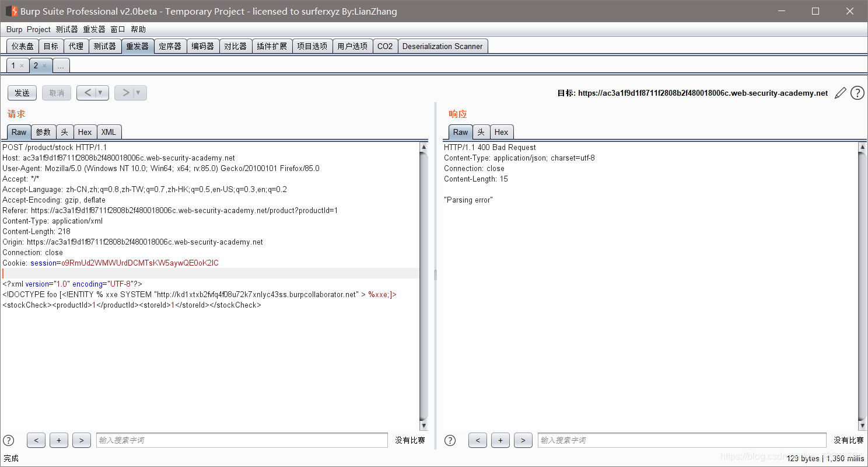The image size is (868, 467).
Task: Switch to the 项目选项 tab
Action: 312,46
